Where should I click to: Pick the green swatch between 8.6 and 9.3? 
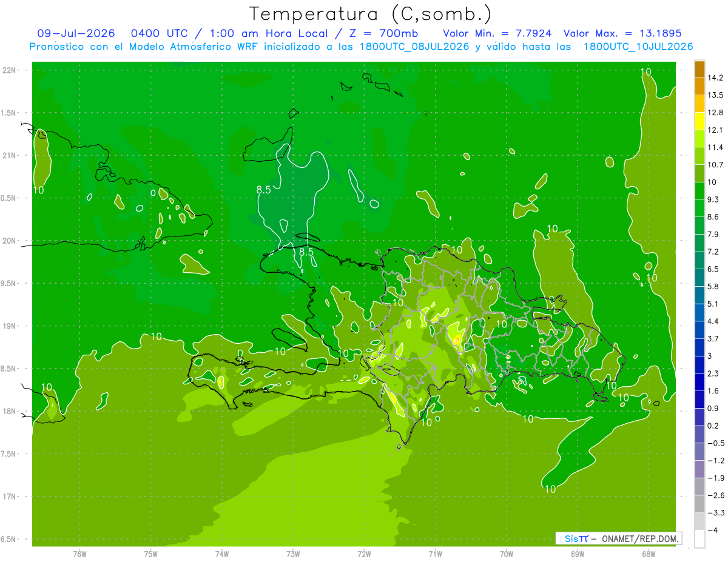coord(699,208)
